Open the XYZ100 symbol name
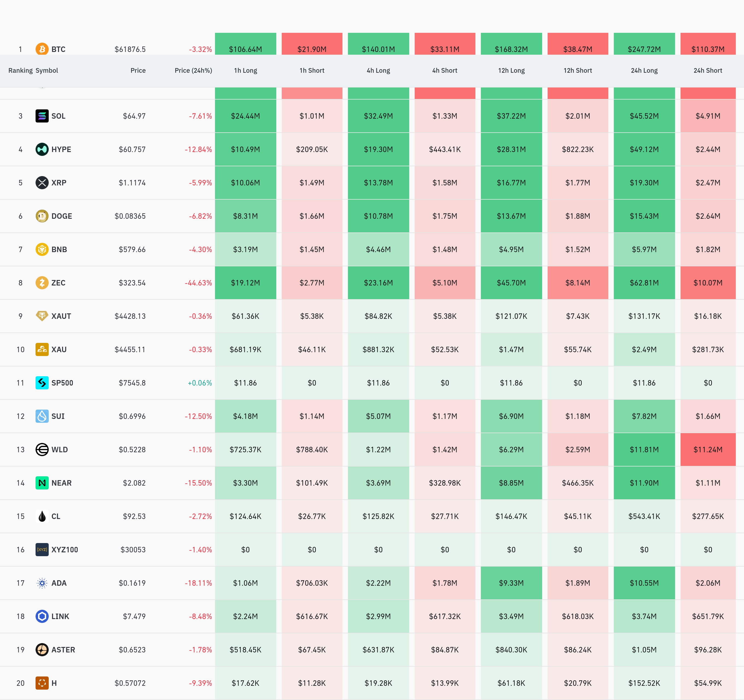This screenshot has width=744, height=700. click(x=65, y=549)
